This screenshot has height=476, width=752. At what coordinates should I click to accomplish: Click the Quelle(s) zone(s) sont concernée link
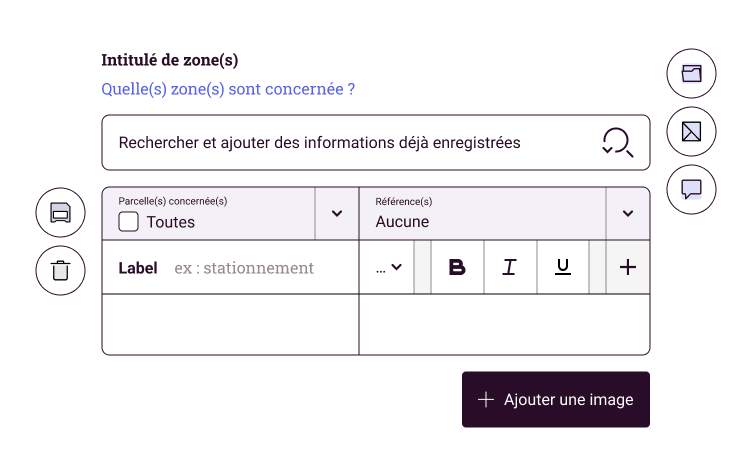coord(228,89)
